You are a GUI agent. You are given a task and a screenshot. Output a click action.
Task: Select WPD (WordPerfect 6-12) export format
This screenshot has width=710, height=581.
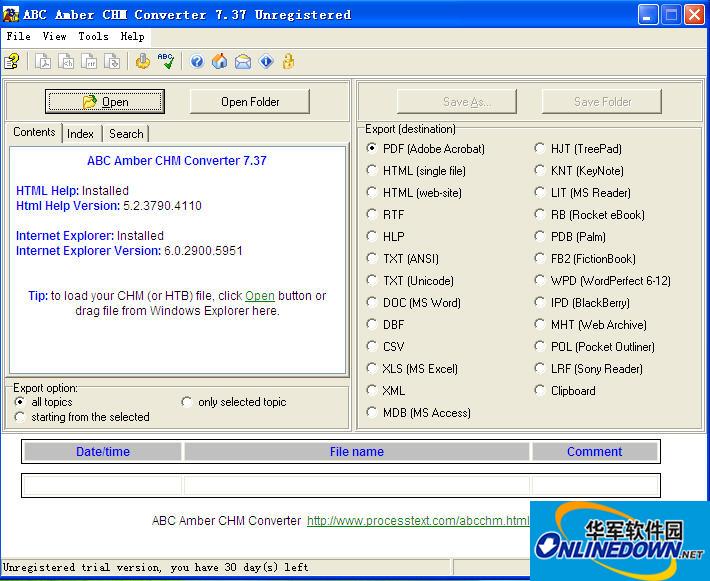tap(603, 281)
